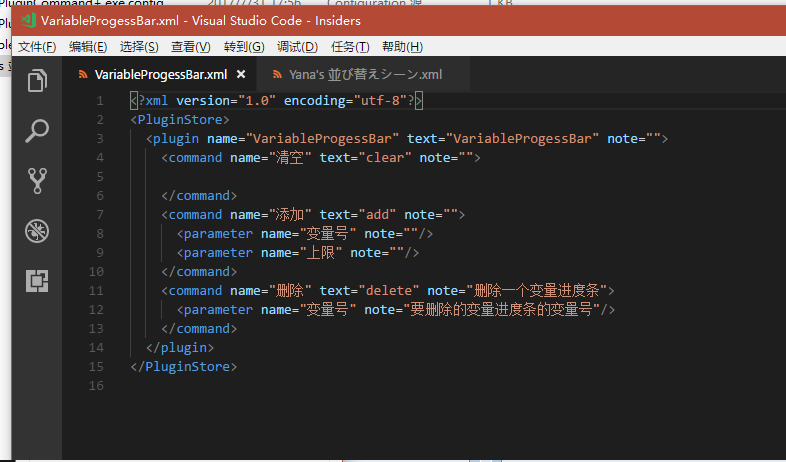Image resolution: width=786 pixels, height=462 pixels.
Task: Open the 帮助(H) menu
Action: tap(402, 47)
